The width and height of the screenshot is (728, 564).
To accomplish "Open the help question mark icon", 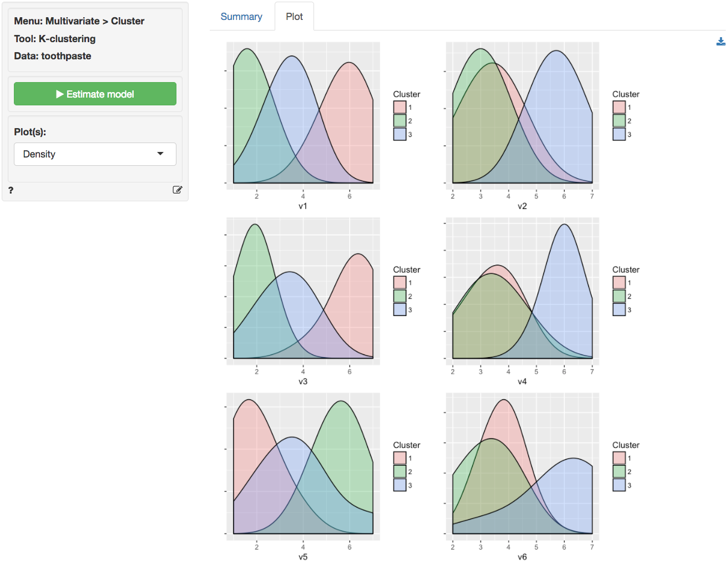I will tap(11, 190).
